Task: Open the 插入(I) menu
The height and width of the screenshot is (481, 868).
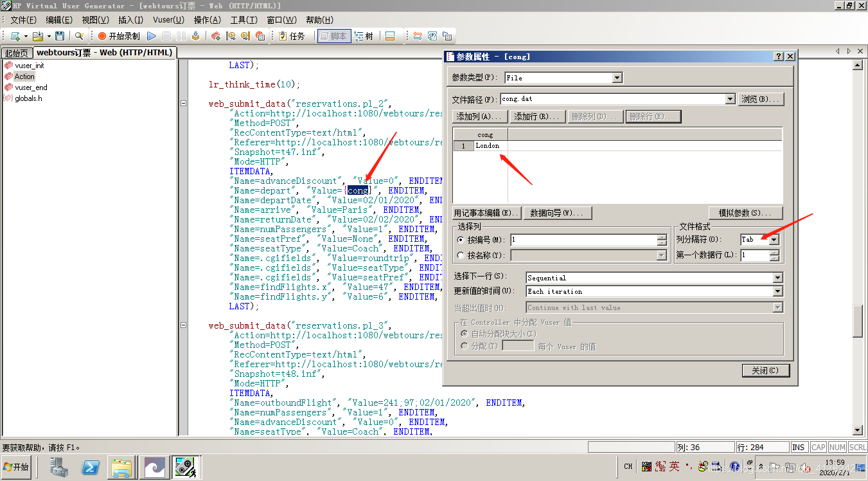Action: 131,20
